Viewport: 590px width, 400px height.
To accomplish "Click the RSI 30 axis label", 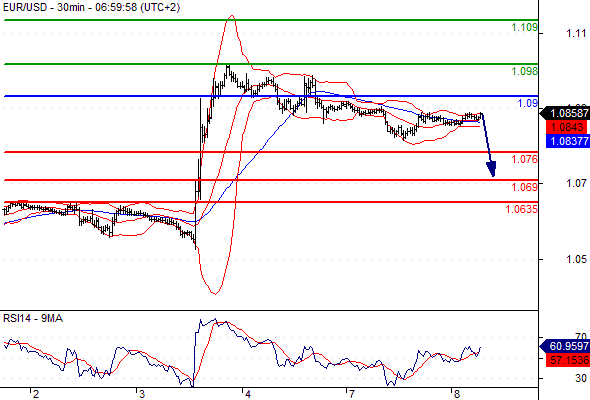I will point(581,378).
